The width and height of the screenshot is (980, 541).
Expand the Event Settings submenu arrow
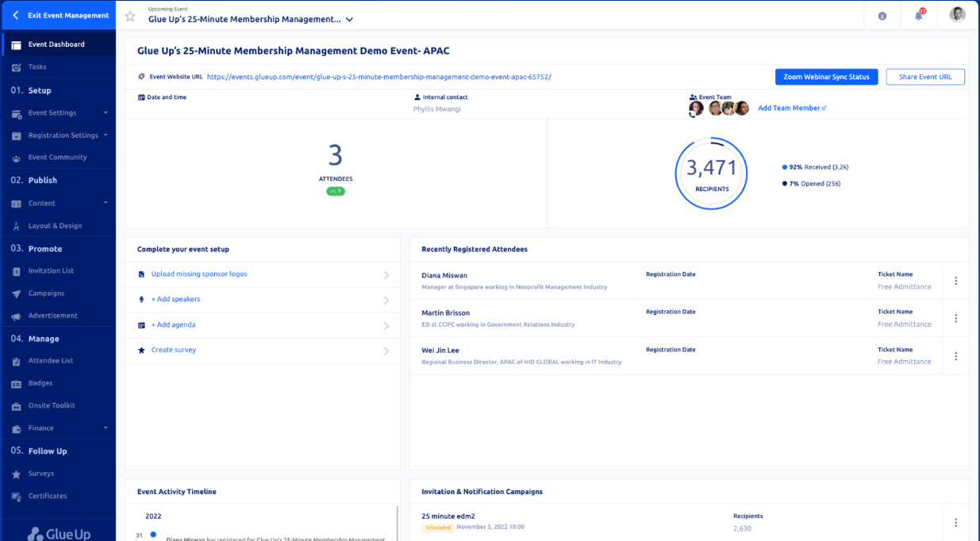pyautogui.click(x=105, y=113)
